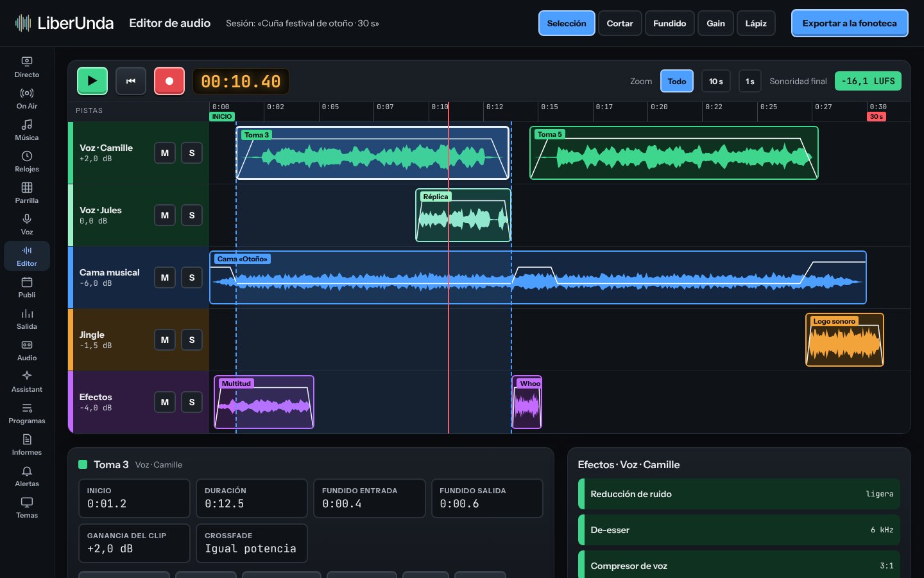The width and height of the screenshot is (924, 578).
Task: Open the Publi calendar section
Action: click(27, 287)
